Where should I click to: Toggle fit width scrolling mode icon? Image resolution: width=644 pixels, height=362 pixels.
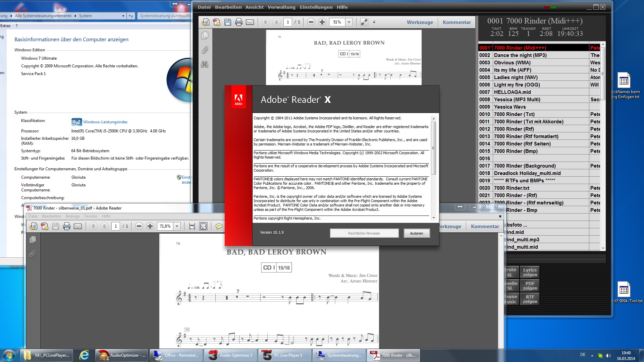point(192,226)
